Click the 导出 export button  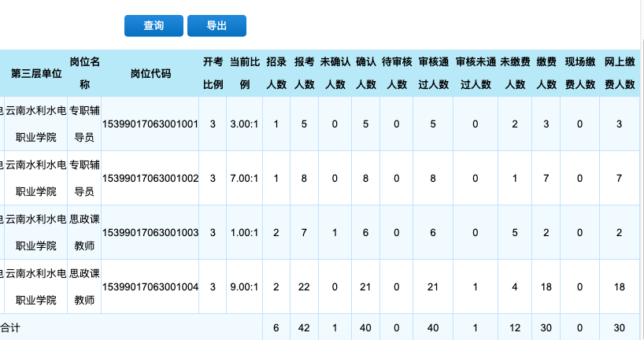217,26
